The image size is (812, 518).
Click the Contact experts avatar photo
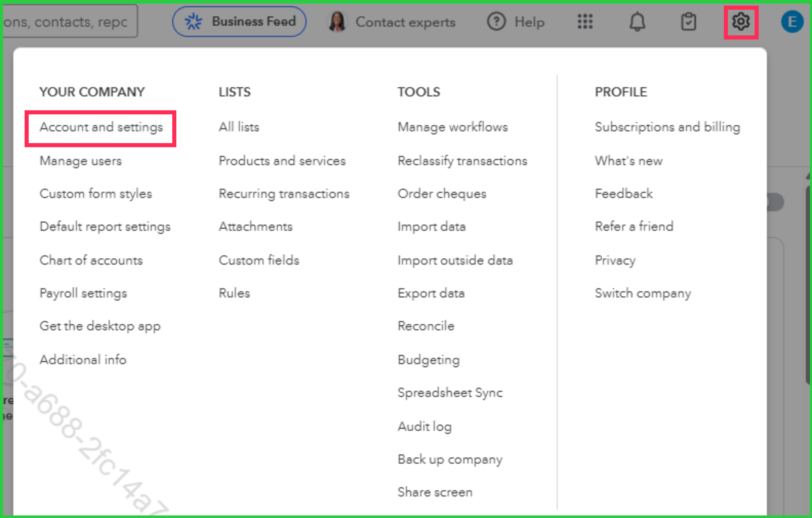coord(337,22)
